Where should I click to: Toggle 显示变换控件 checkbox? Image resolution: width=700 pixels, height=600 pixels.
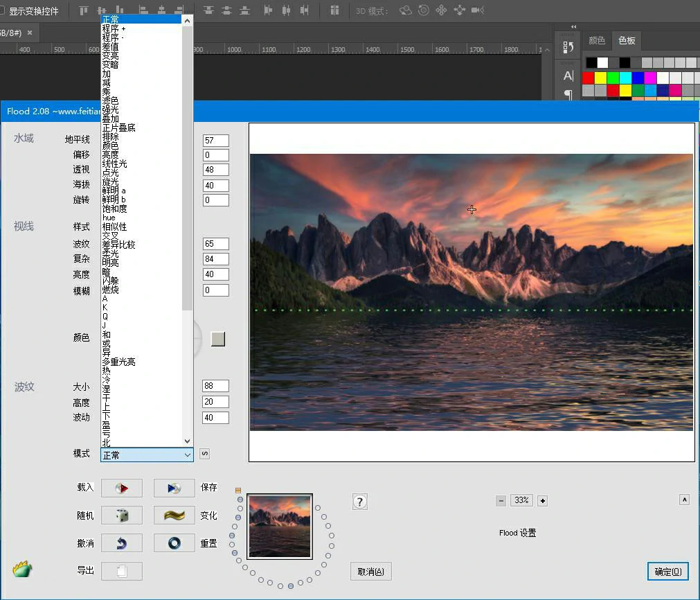coord(2,10)
